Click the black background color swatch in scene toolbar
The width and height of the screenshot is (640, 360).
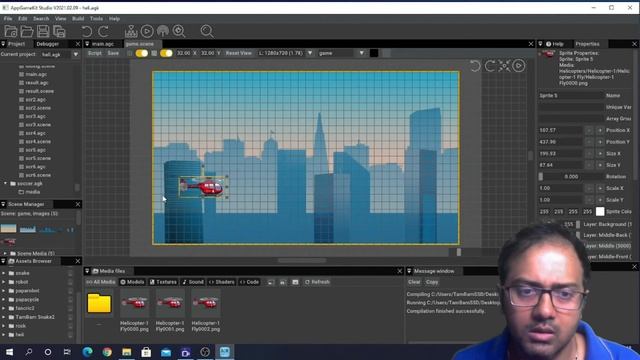[x=374, y=53]
